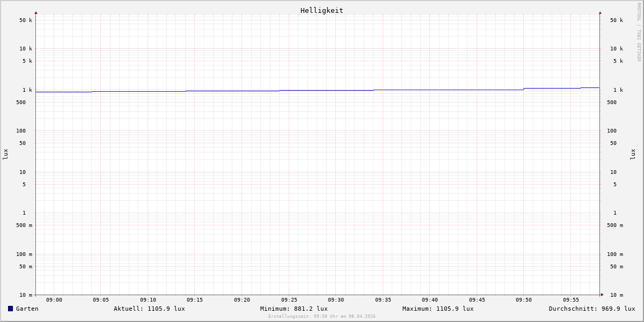Click the Aktuell 1105.9 lux value
644x322 pixels.
tap(149, 309)
